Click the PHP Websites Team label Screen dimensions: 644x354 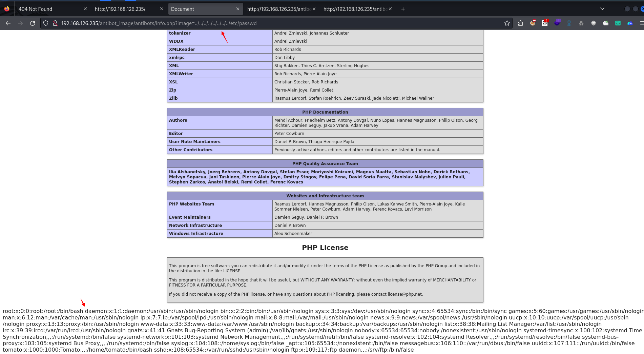tap(192, 204)
